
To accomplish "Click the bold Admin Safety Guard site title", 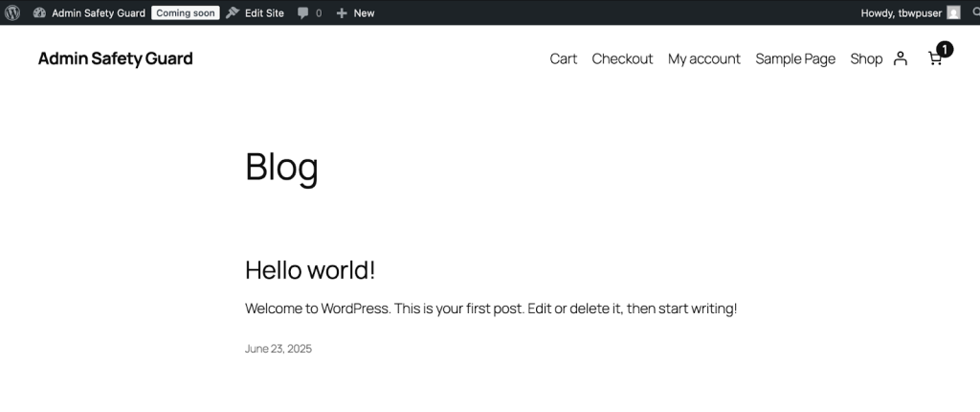I will (115, 58).
